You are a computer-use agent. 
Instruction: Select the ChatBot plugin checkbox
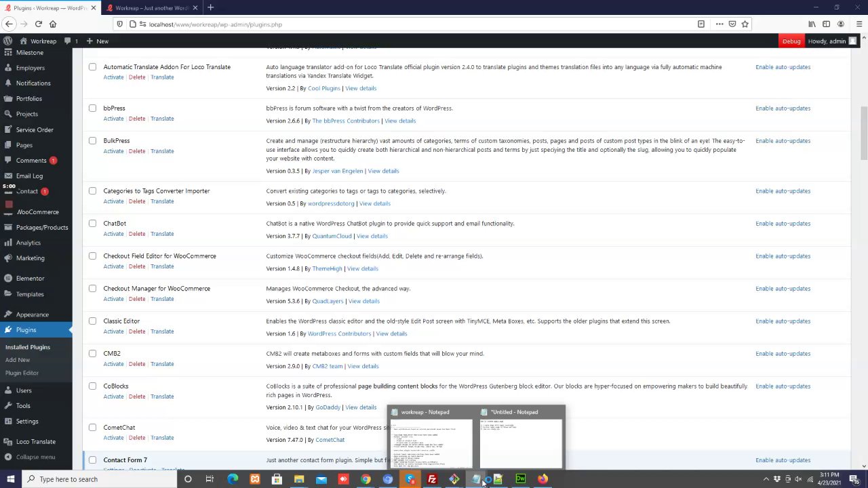[93, 224]
